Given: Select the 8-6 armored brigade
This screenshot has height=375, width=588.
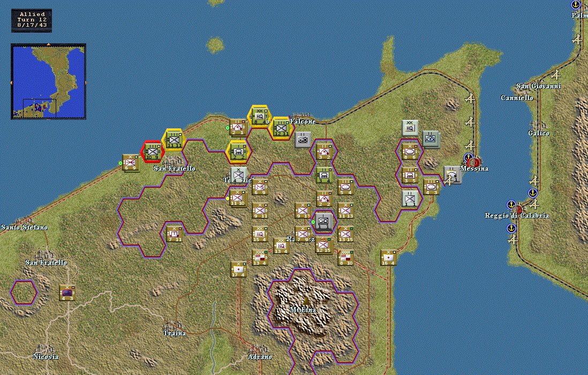Looking at the screenshot, I should pyautogui.click(x=410, y=152).
